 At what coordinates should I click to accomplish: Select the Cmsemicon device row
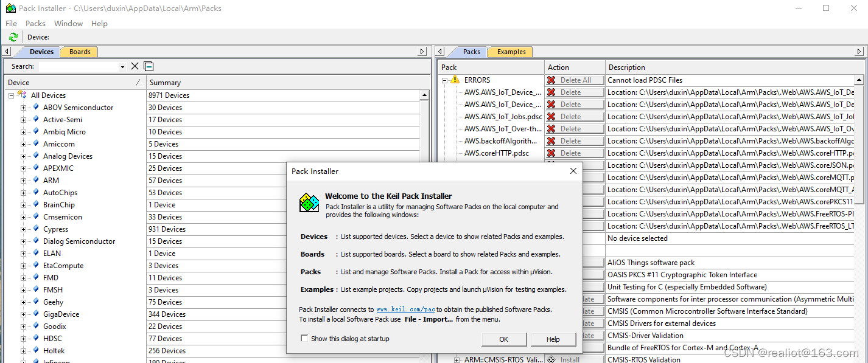click(63, 217)
